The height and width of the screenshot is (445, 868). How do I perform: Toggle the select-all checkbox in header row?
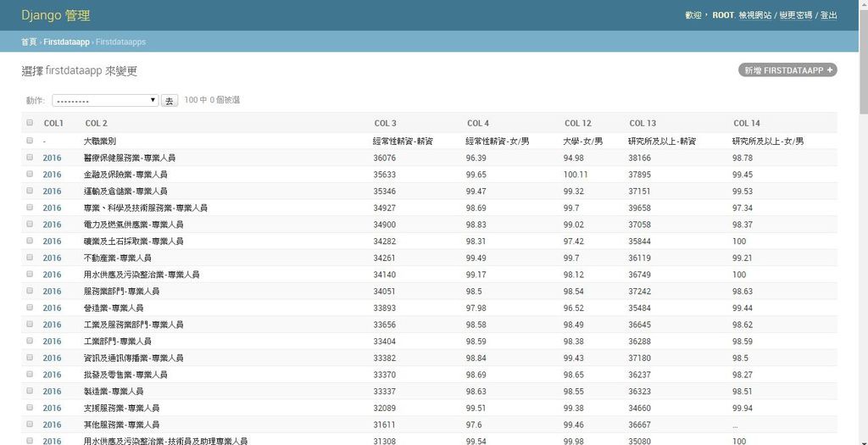(30, 123)
